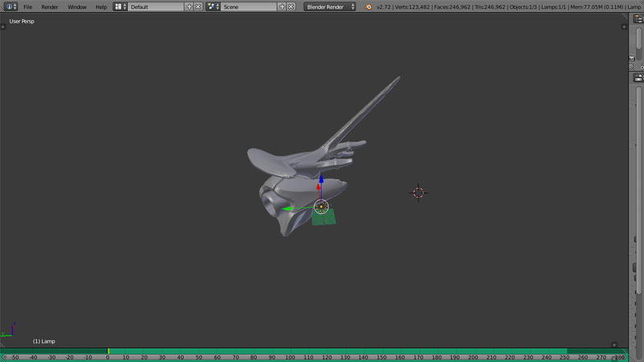Click the User Persp view label

(x=22, y=22)
